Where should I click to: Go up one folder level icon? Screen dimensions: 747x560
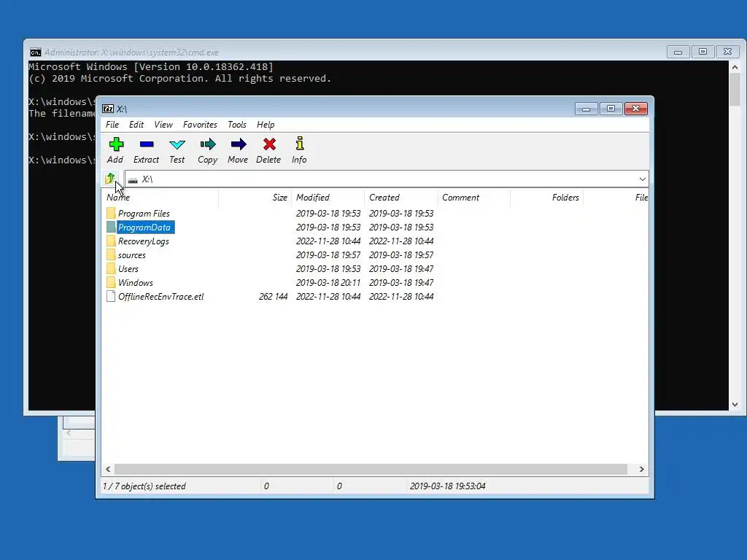(x=110, y=179)
